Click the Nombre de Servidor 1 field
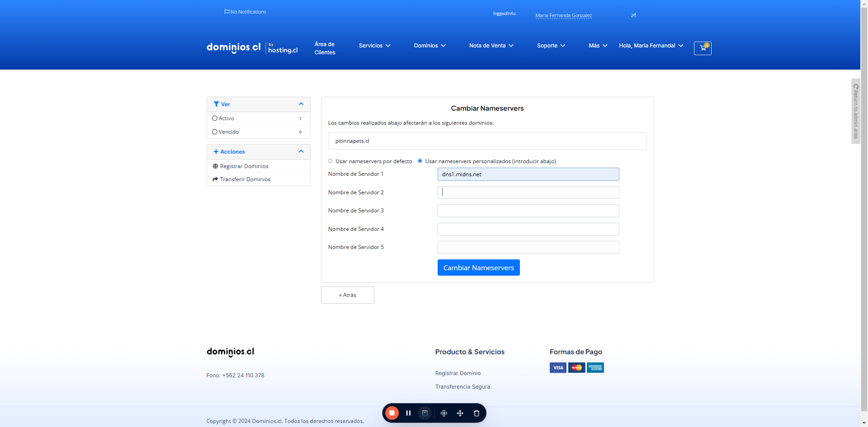 [x=528, y=174]
